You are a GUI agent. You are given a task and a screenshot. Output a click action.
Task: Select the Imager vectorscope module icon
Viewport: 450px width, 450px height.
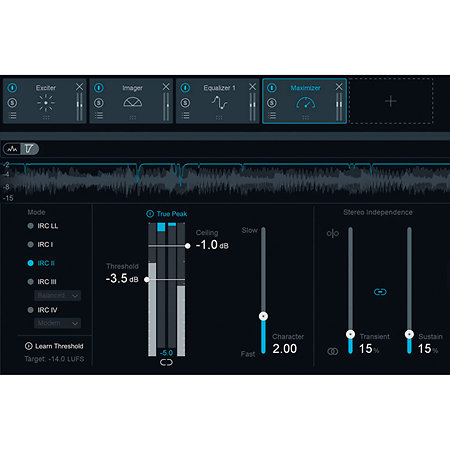133,102
